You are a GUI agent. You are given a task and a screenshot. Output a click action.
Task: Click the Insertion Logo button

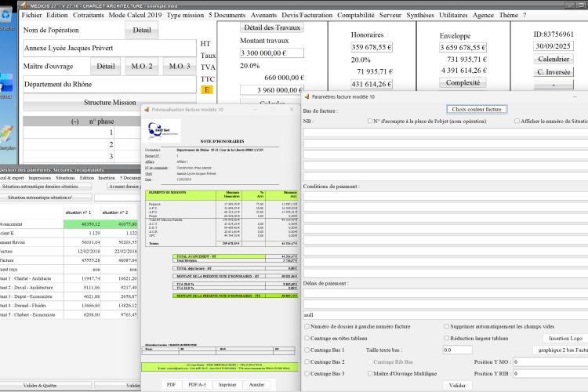pyautogui.click(x=565, y=339)
